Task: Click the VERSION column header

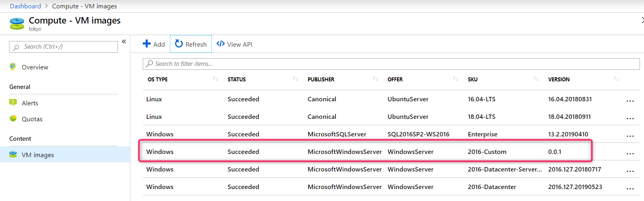Action: click(559, 79)
